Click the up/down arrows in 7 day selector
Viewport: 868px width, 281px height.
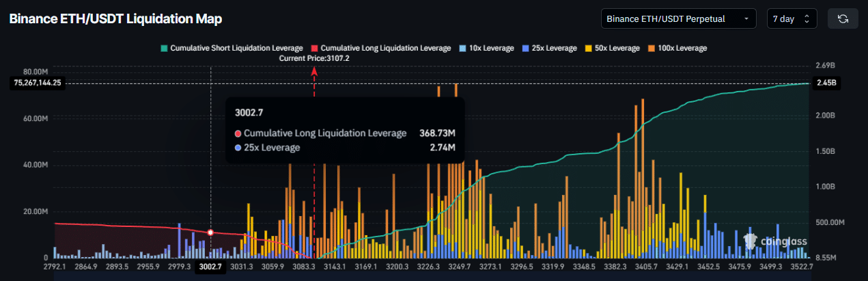coord(807,18)
